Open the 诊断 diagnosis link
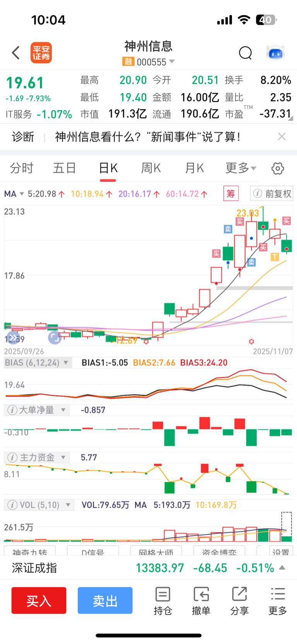Screen dimensions: 297x644 tap(23, 137)
